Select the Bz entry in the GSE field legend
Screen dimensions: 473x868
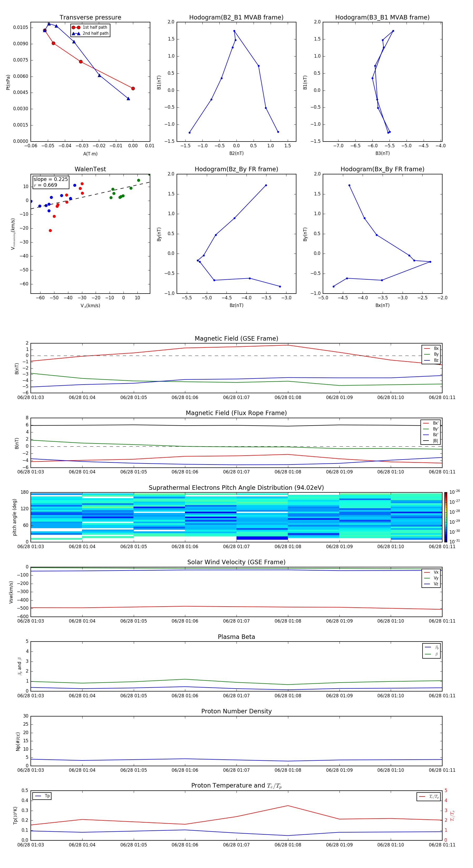(x=431, y=360)
